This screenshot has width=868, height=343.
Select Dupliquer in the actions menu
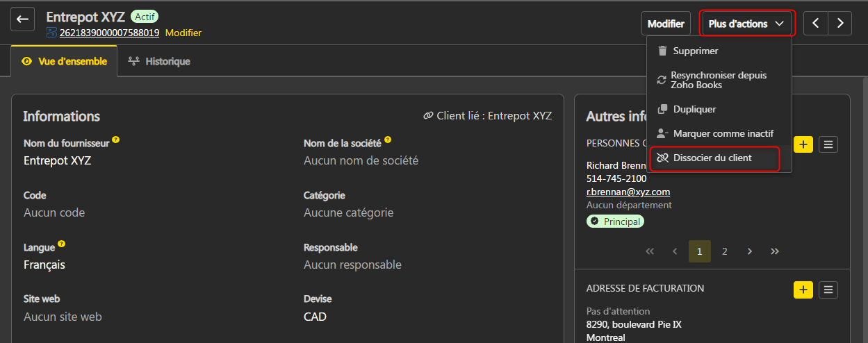coord(694,109)
